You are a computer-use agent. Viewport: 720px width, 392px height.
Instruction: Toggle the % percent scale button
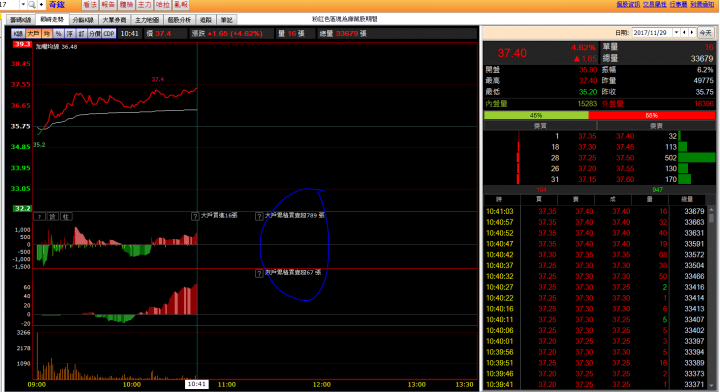pyautogui.click(x=58, y=34)
